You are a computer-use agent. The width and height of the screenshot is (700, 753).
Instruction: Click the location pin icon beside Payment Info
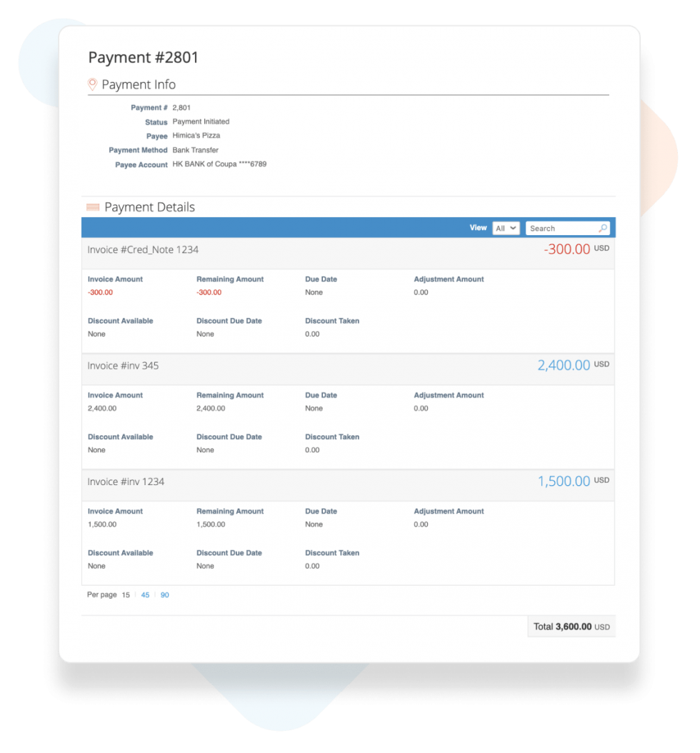[x=91, y=84]
